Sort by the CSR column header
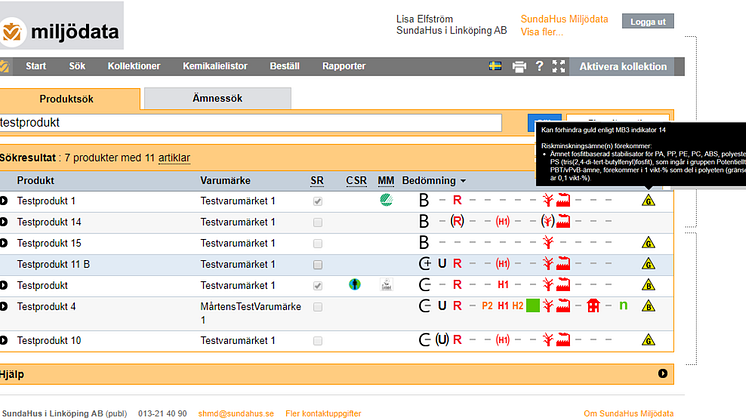This screenshot has height=419, width=746. (356, 181)
